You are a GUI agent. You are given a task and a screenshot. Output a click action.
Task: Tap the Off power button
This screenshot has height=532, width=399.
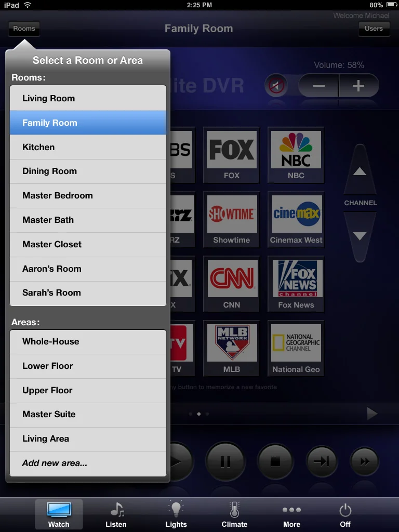[x=345, y=514]
